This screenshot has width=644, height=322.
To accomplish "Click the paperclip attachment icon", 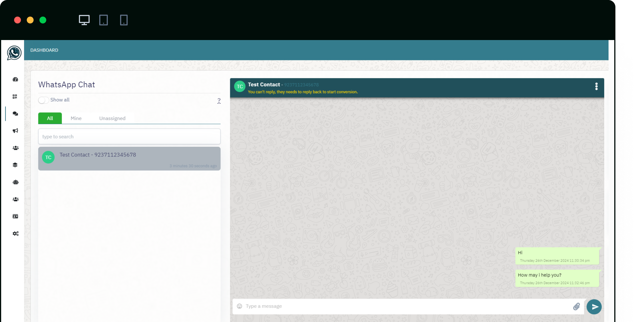I will [577, 307].
